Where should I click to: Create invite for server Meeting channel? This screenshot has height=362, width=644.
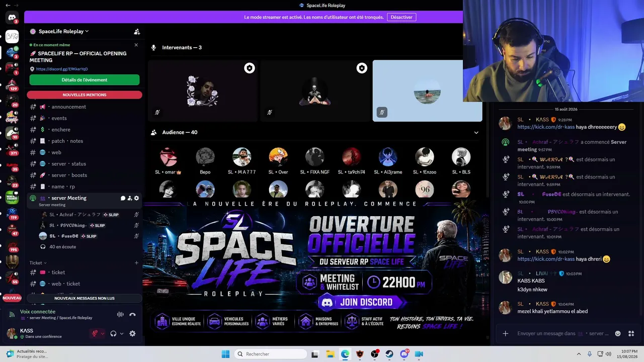[x=130, y=198]
